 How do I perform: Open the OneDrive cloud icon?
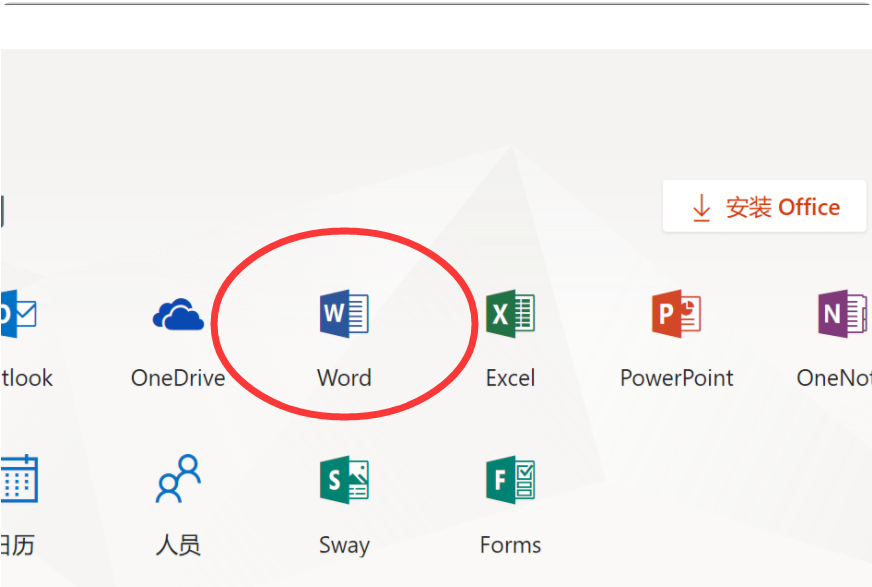coord(178,314)
